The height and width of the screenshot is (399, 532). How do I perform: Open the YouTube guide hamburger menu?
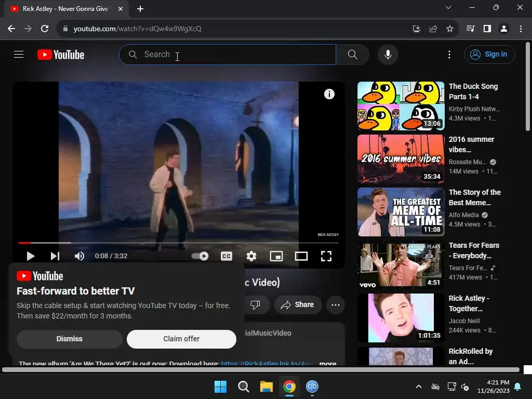(x=19, y=54)
